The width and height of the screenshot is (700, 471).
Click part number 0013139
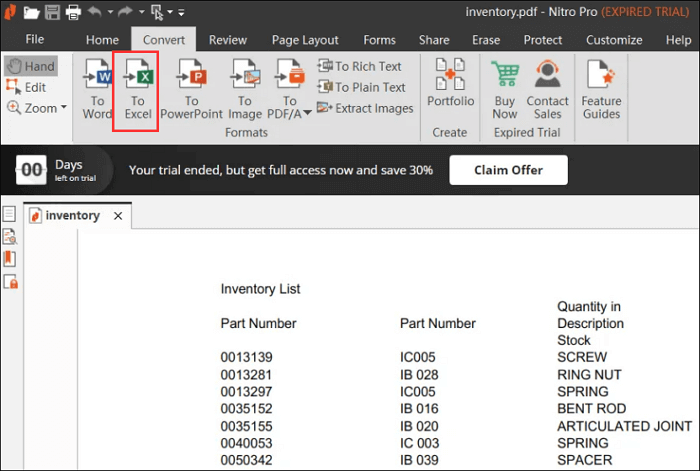point(246,357)
